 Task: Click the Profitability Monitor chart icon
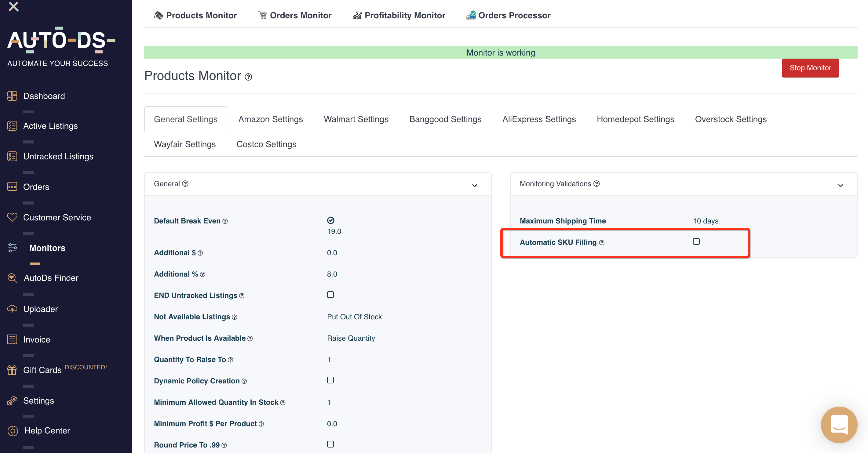(x=357, y=15)
